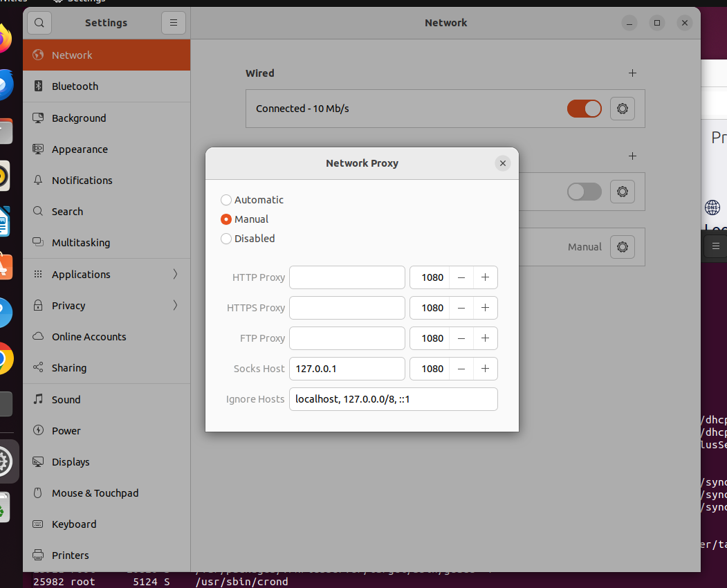Open the VPN gear settings
The height and width of the screenshot is (588, 727).
[x=623, y=192]
